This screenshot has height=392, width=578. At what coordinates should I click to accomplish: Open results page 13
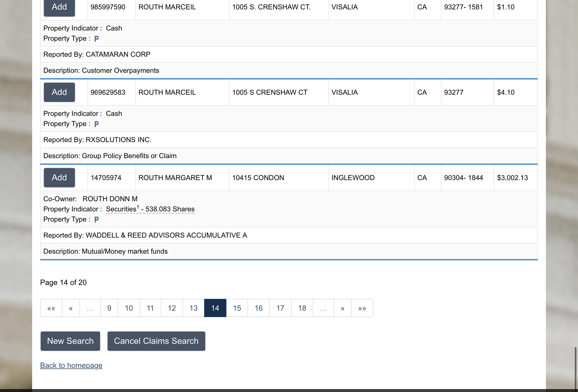click(x=193, y=308)
